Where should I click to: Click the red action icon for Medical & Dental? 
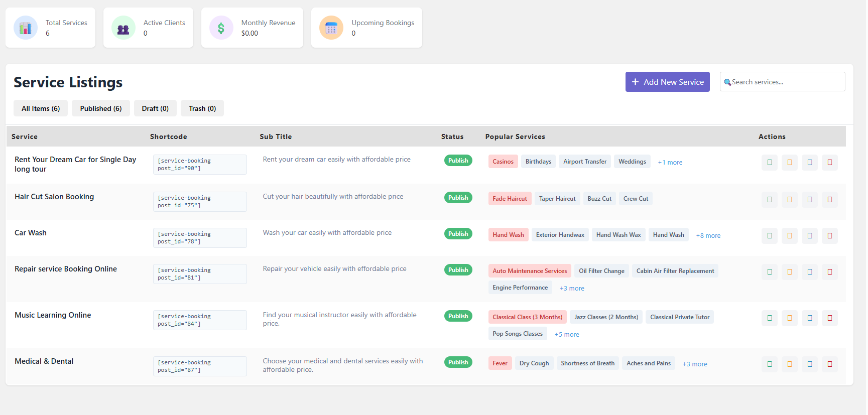point(829,364)
